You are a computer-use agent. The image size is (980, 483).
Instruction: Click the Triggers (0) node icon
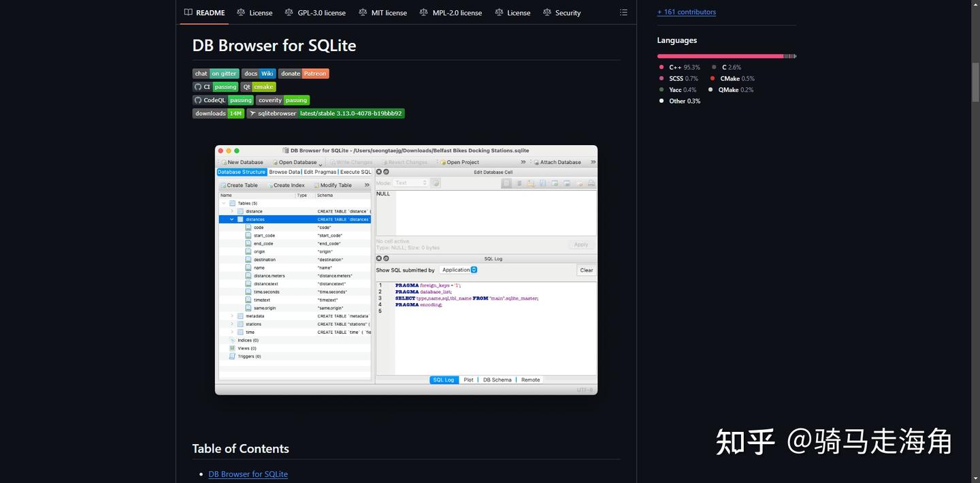[232, 356]
